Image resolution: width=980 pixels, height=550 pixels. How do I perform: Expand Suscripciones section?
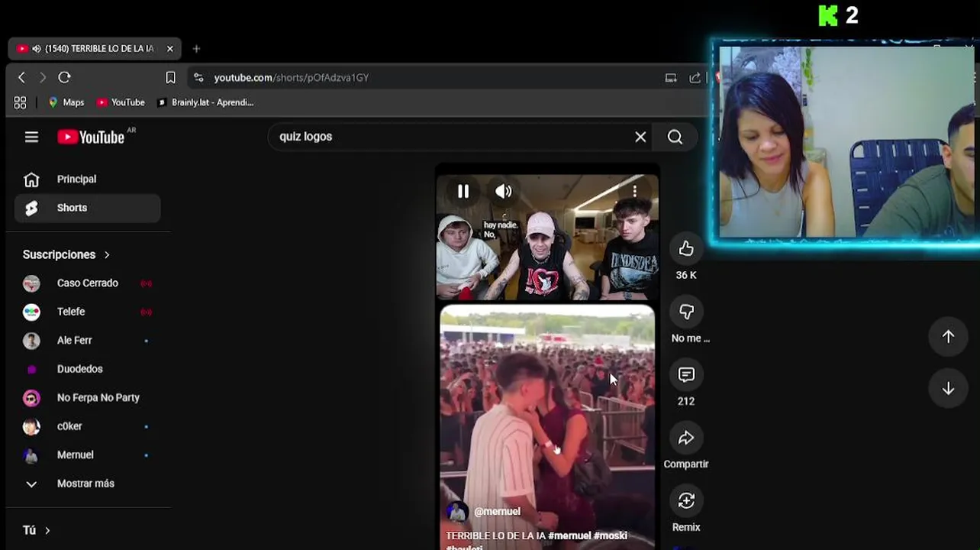tap(66, 254)
